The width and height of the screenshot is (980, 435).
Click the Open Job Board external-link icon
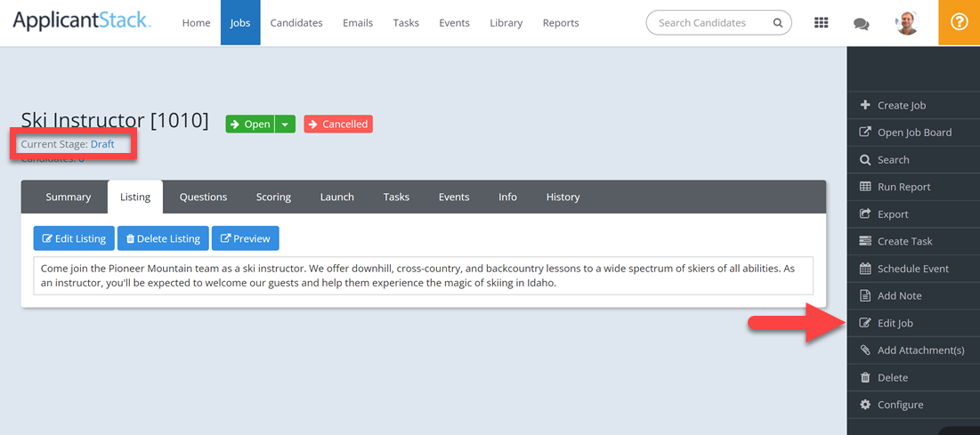point(865,132)
